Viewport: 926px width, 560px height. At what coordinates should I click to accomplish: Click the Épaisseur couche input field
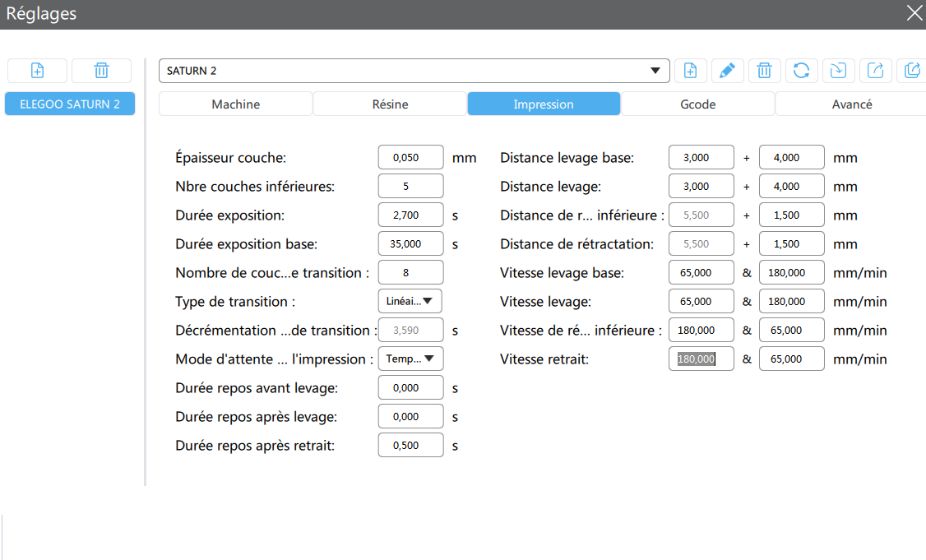[410, 157]
